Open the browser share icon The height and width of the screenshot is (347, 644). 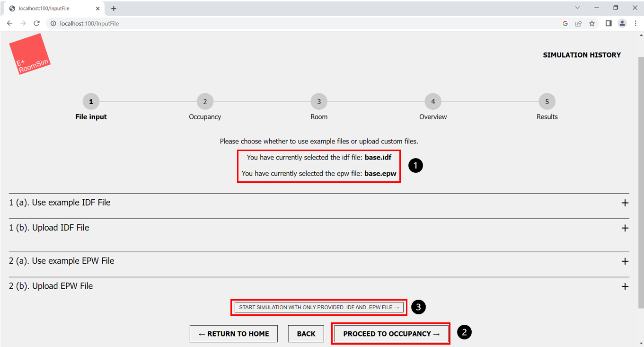coord(578,23)
